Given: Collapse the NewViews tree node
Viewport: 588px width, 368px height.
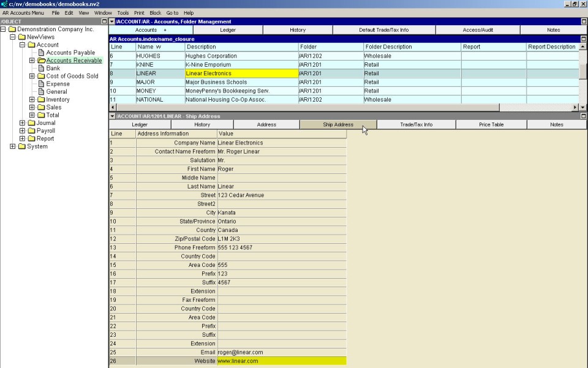Looking at the screenshot, I should pyautogui.click(x=13, y=37).
